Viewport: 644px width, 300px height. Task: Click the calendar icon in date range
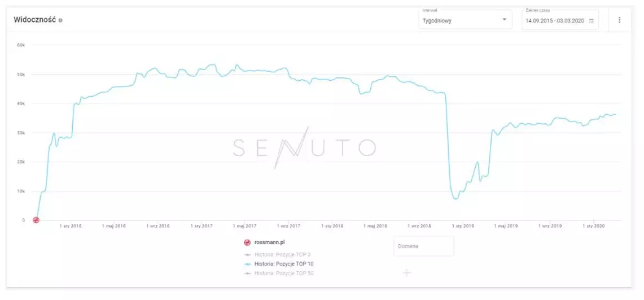click(592, 21)
